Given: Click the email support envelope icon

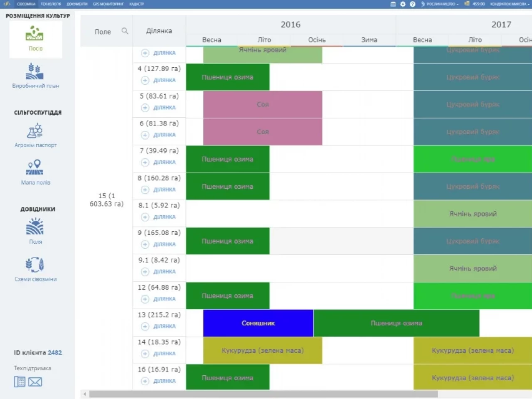Looking at the screenshot, I should pos(35,382).
